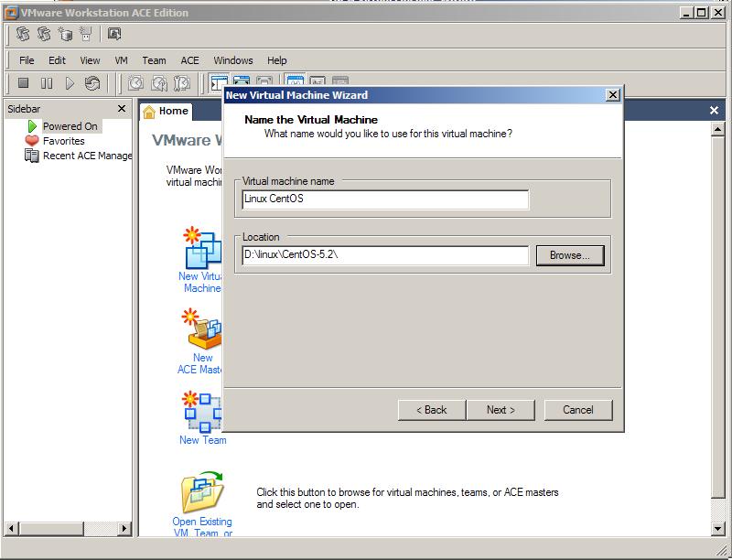Click the Virtual machine name text field

384,199
